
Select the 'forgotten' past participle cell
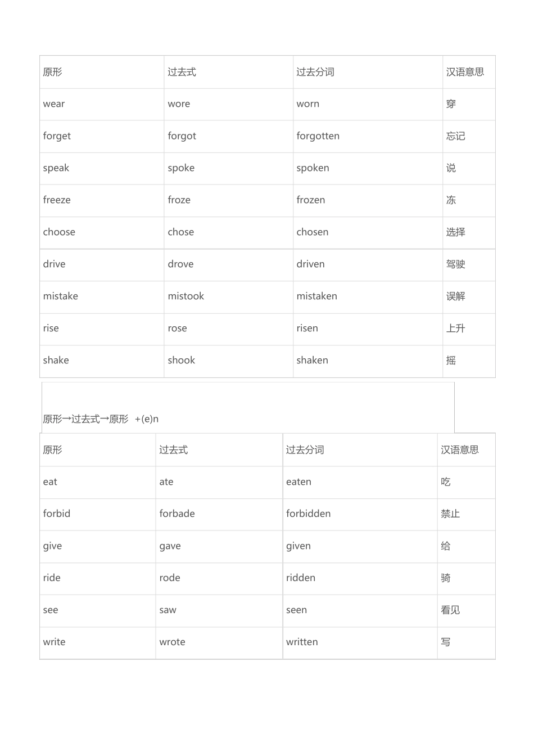[x=318, y=136]
